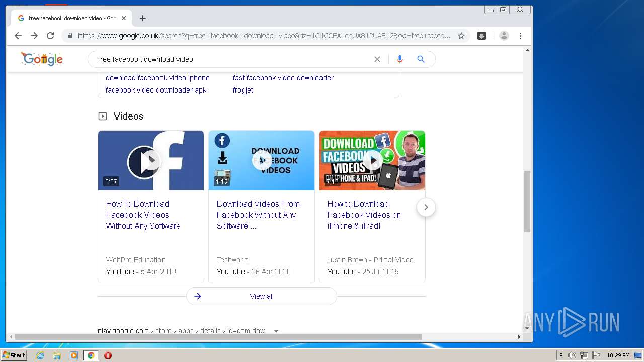644x362 pixels.
Task: Click the Videos section icon
Action: pos(103,116)
